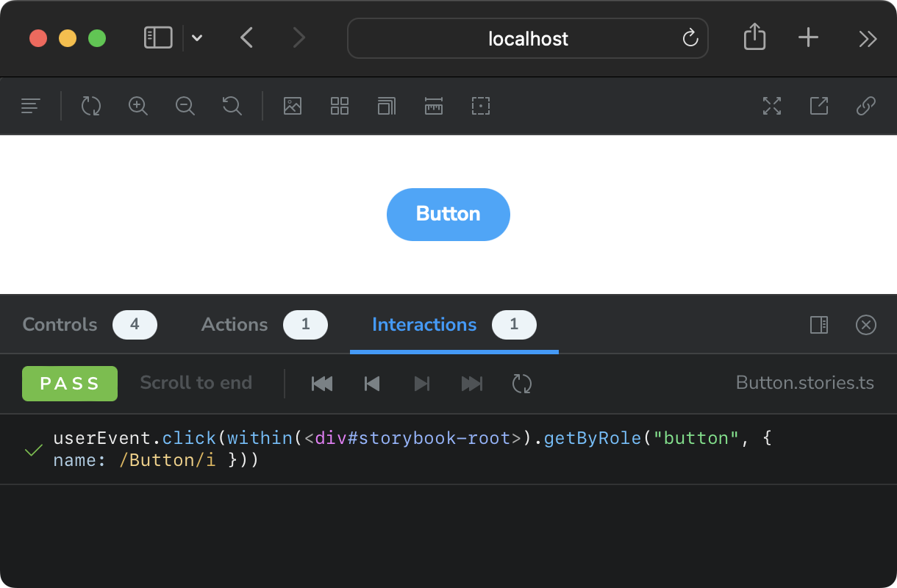
Task: Copy the story link
Action: click(x=865, y=106)
